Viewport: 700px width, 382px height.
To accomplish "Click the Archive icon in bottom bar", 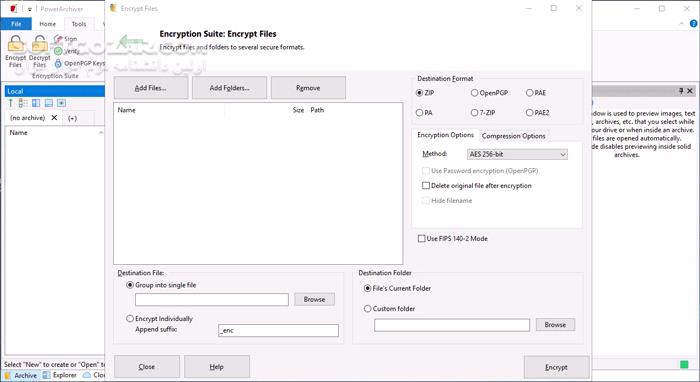I will pyautogui.click(x=8, y=375).
